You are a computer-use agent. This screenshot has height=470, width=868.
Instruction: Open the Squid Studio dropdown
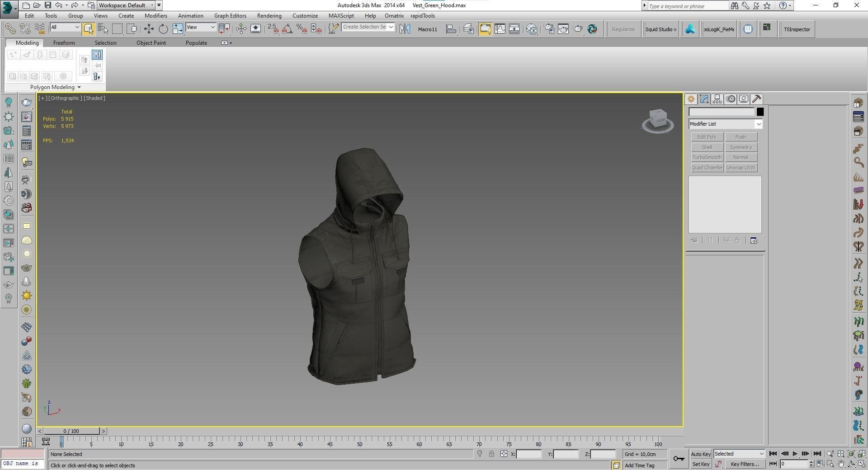(661, 29)
